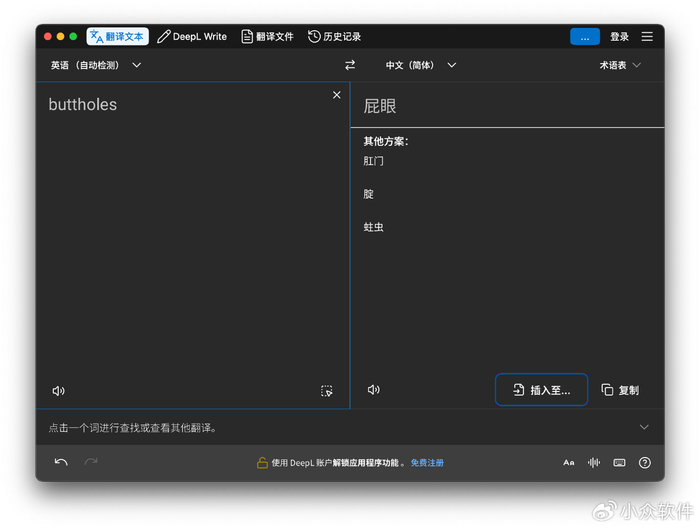Screen dimensions: 700x528
Task: Play translated text audio with speaker icon
Action: pos(374,390)
